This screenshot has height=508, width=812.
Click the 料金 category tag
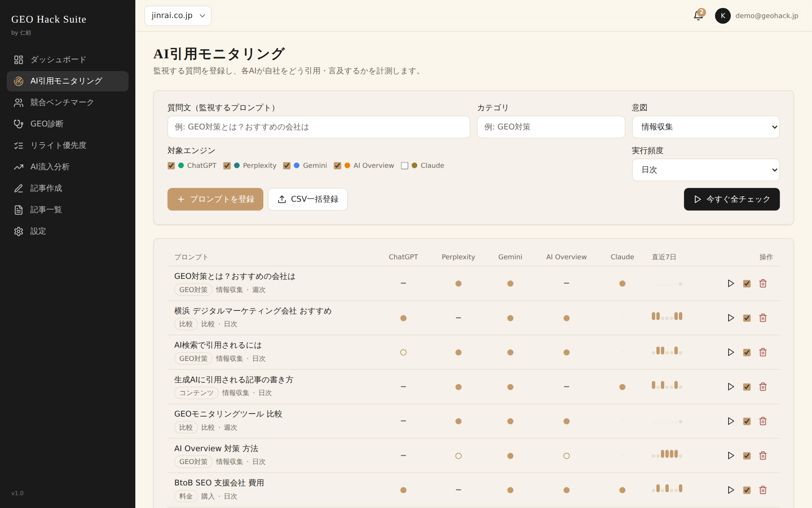click(x=186, y=496)
